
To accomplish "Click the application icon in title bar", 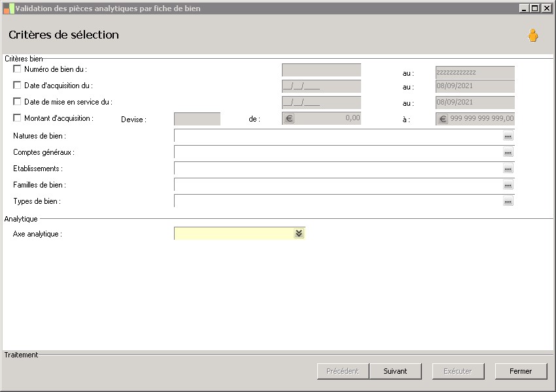I will point(9,8).
